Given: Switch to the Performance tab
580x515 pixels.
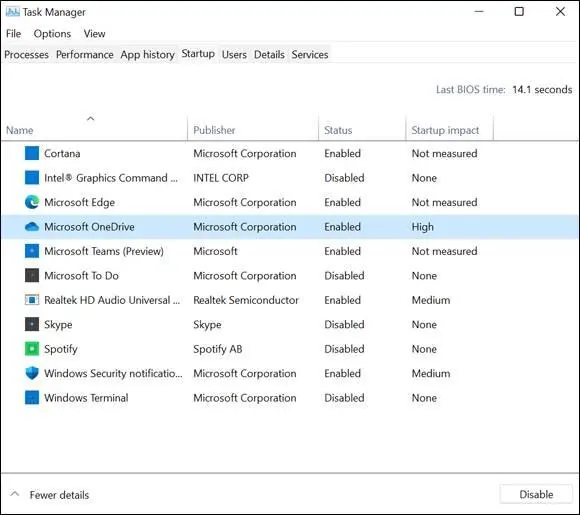Looking at the screenshot, I should tap(85, 55).
